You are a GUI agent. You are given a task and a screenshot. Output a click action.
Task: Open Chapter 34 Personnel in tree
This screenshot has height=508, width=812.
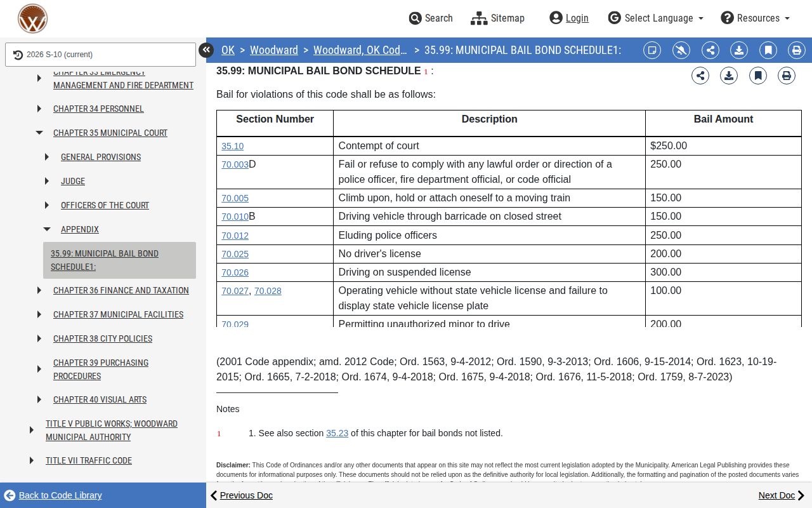tap(98, 109)
